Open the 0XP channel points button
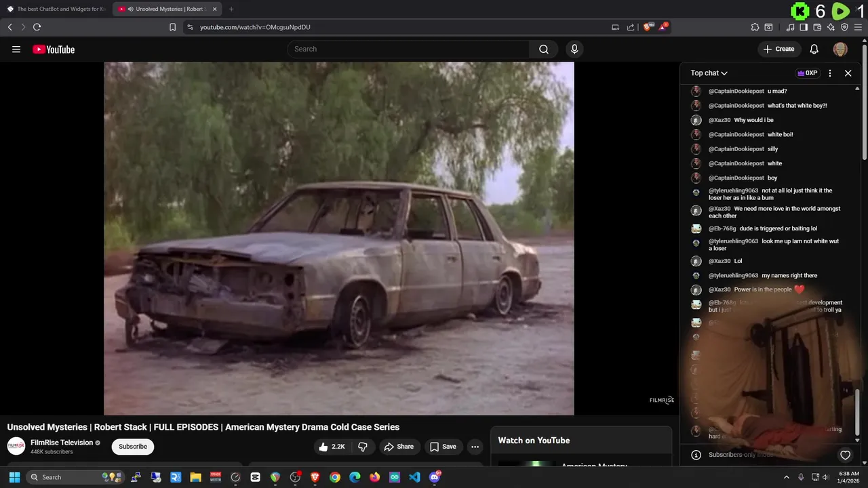The height and width of the screenshot is (488, 868). point(807,73)
